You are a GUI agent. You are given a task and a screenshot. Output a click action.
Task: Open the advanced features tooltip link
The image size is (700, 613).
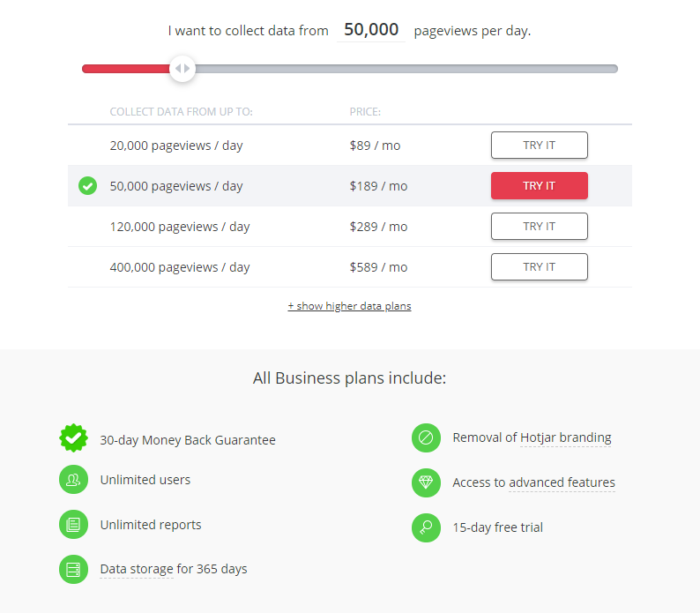coord(562,483)
